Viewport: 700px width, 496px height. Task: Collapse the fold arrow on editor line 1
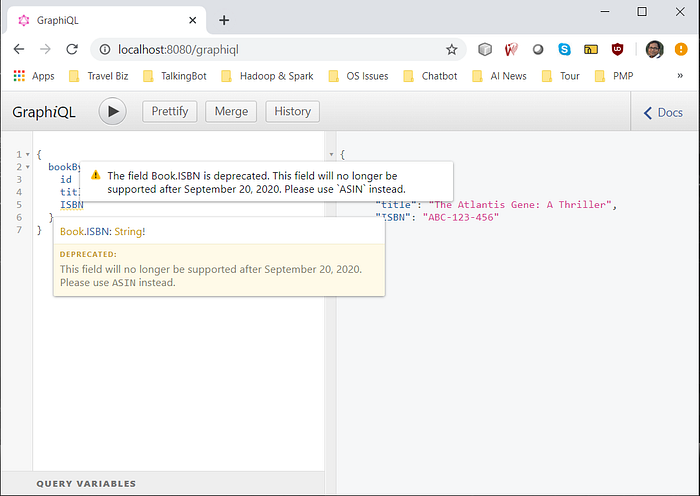point(28,154)
